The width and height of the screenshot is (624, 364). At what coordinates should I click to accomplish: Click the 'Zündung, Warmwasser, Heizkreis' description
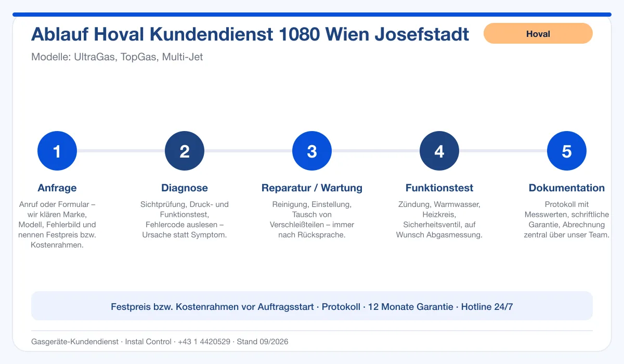pos(439,219)
